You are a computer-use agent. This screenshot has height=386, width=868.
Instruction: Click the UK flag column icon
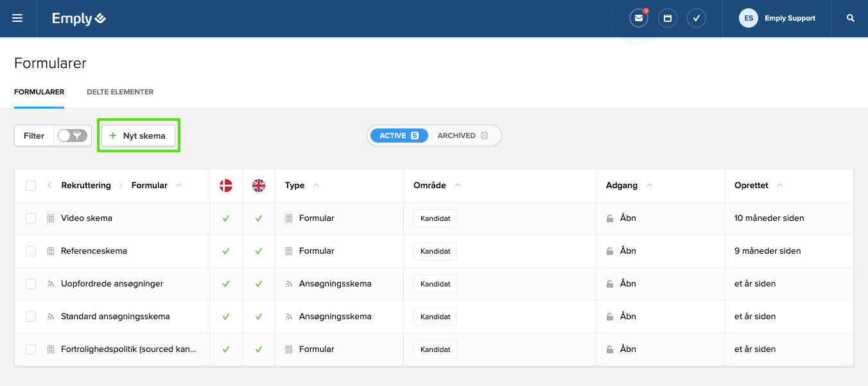(x=259, y=186)
